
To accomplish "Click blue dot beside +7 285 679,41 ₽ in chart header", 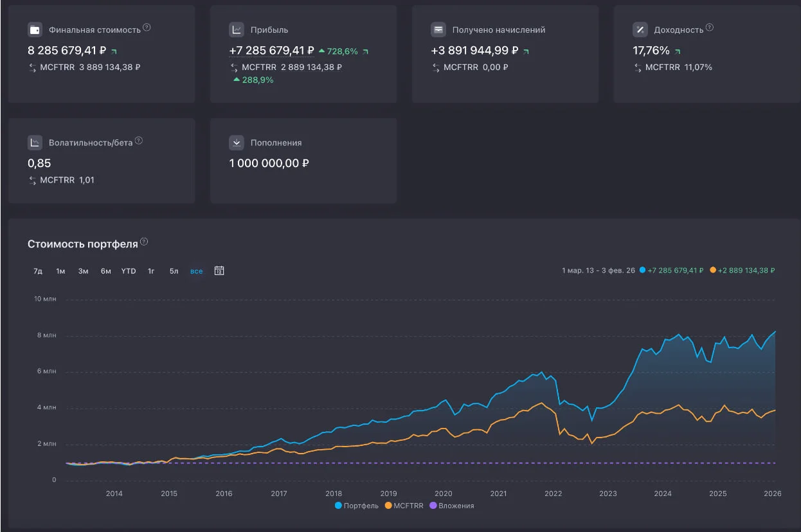I will point(643,270).
